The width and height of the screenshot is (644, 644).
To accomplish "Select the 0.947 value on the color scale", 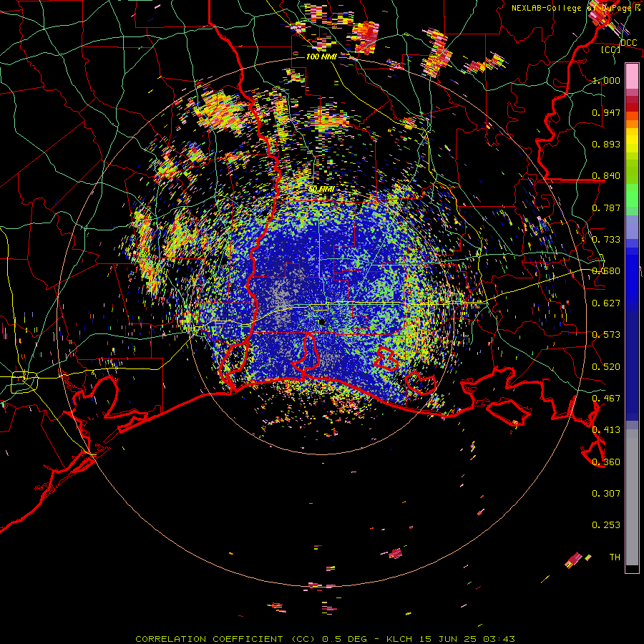I will click(606, 112).
